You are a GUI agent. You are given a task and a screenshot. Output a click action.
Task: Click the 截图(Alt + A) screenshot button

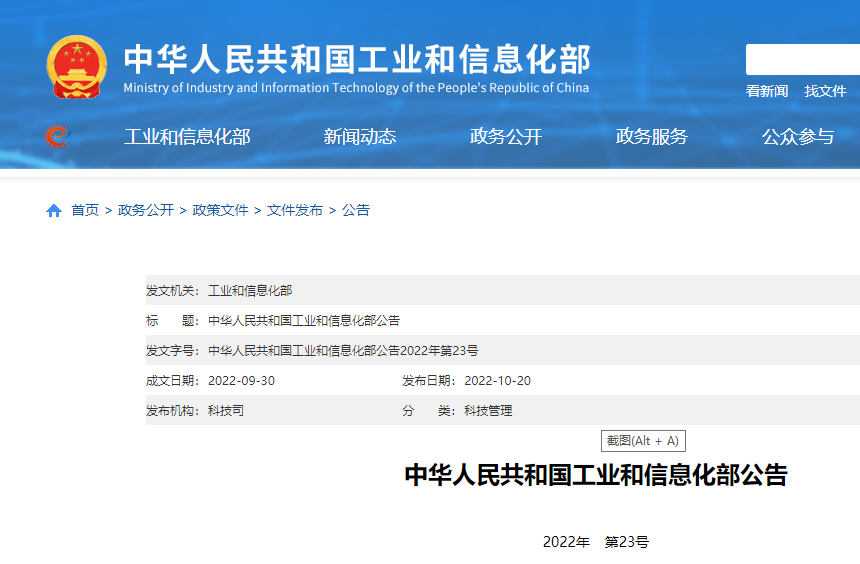point(643,441)
